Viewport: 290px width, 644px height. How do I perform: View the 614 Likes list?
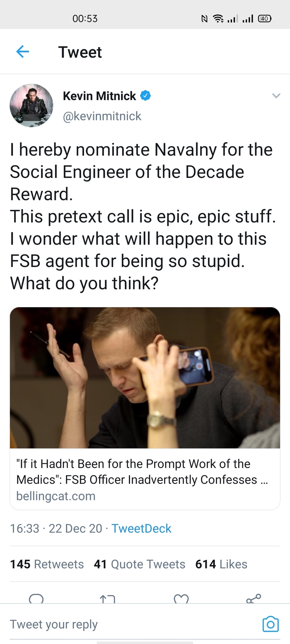(x=221, y=564)
